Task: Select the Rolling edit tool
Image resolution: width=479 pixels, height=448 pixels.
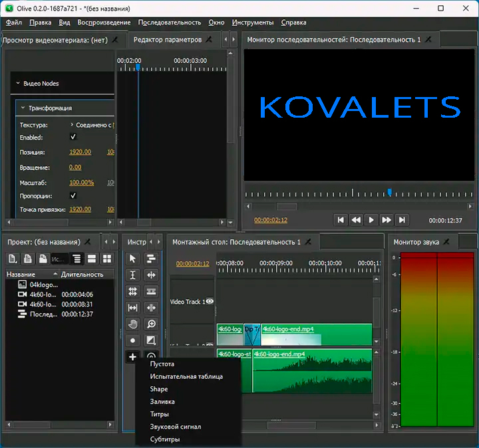Action: click(x=132, y=291)
